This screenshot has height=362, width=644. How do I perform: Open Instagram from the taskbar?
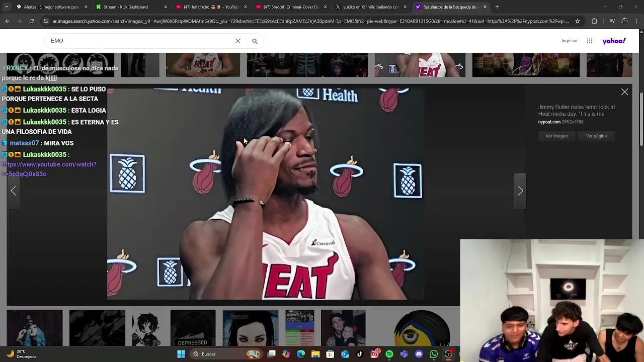tap(375, 354)
